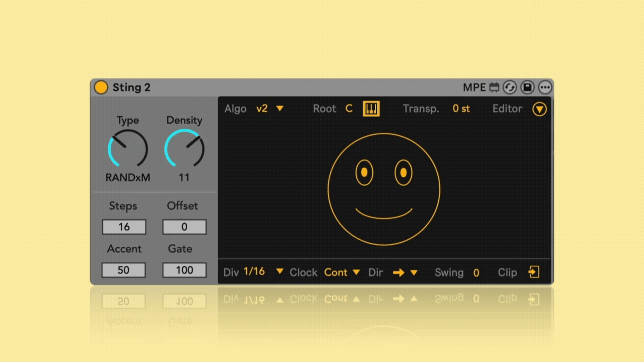Click the Root note C value
This screenshot has width=644, height=362.
point(349,109)
